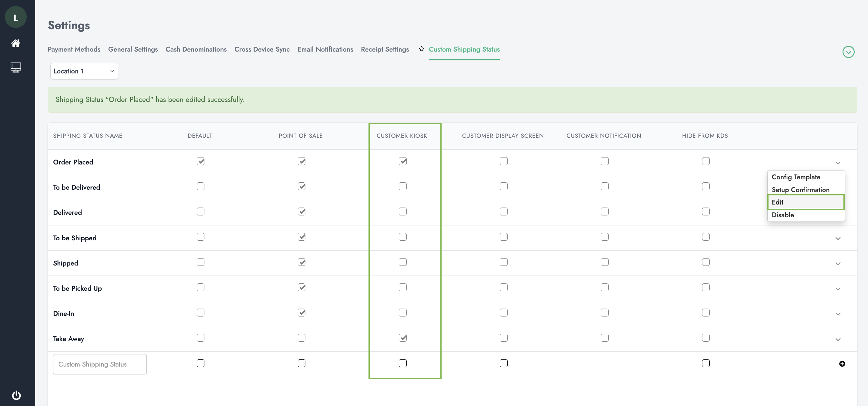Toggle Default checkbox for Order Placed

point(201,161)
